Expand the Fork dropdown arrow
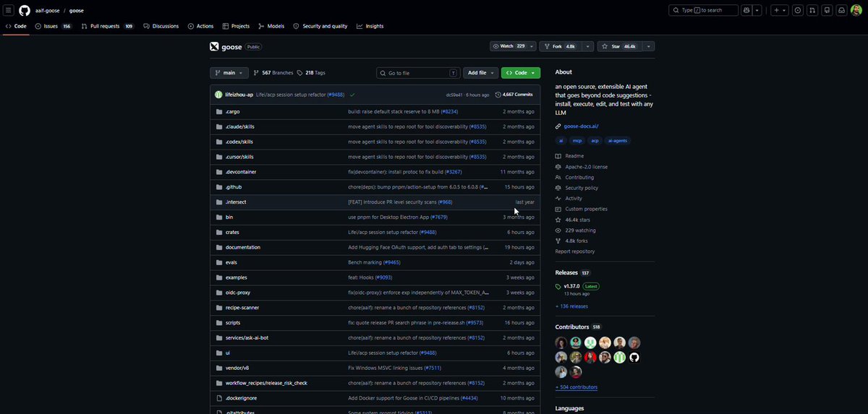The image size is (868, 414). point(588,46)
